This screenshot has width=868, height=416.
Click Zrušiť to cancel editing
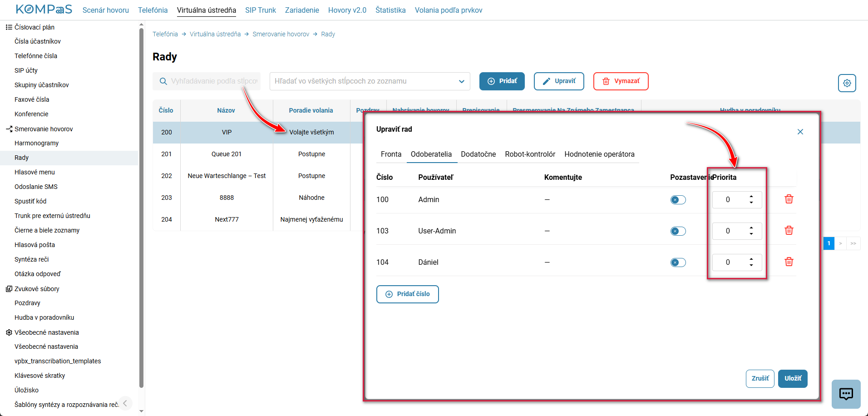tap(760, 379)
